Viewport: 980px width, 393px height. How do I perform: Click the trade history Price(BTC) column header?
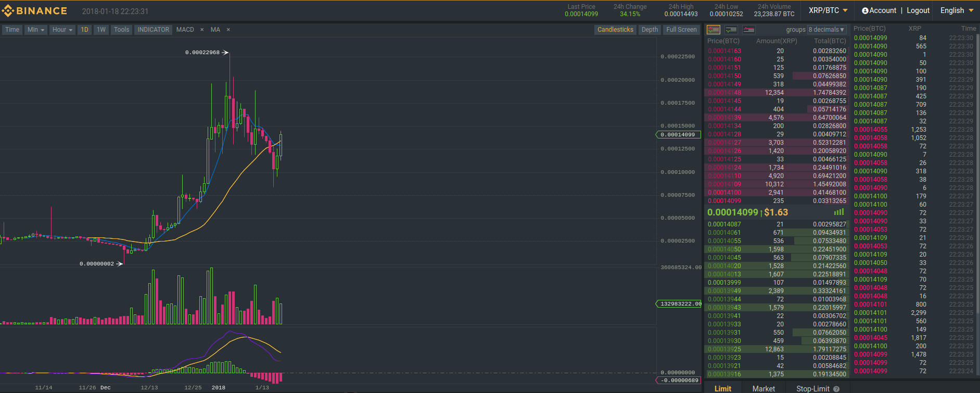click(x=869, y=29)
